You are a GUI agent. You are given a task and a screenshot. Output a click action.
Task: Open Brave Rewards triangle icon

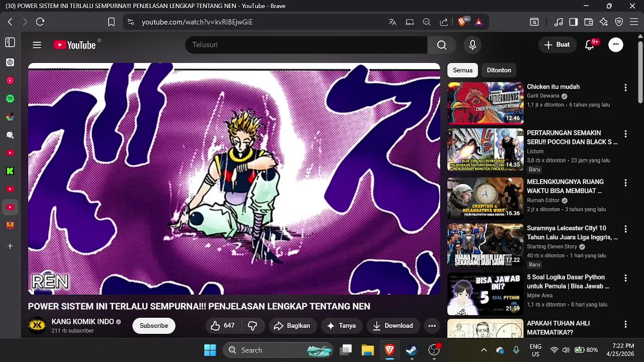(x=478, y=22)
